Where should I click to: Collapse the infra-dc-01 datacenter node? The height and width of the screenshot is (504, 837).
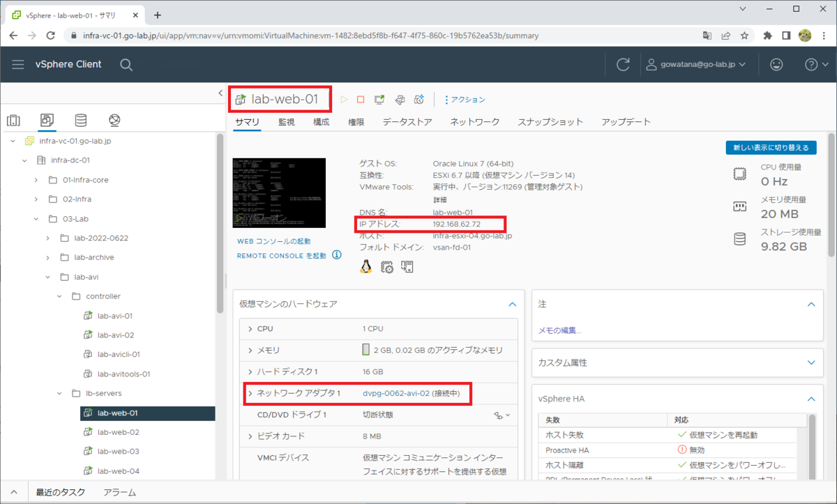[x=24, y=160]
